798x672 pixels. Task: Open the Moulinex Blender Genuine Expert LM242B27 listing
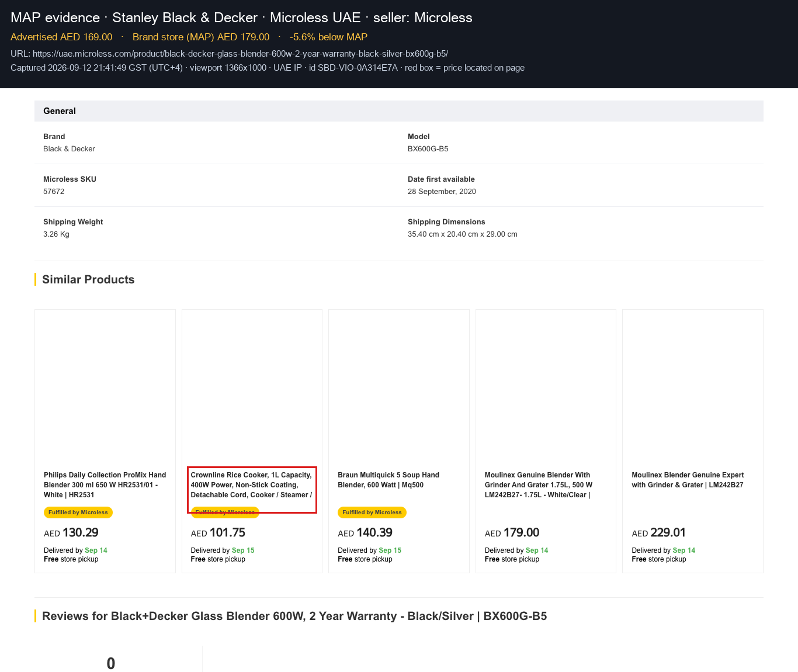[688, 480]
